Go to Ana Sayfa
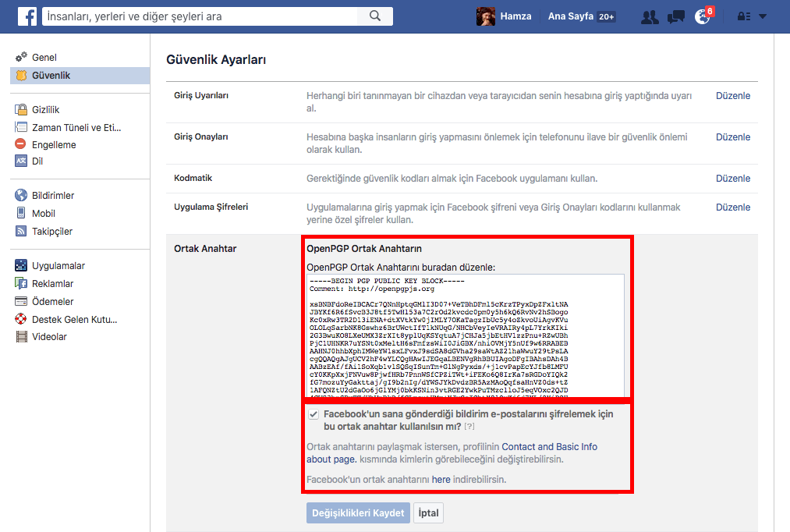 click(x=571, y=16)
